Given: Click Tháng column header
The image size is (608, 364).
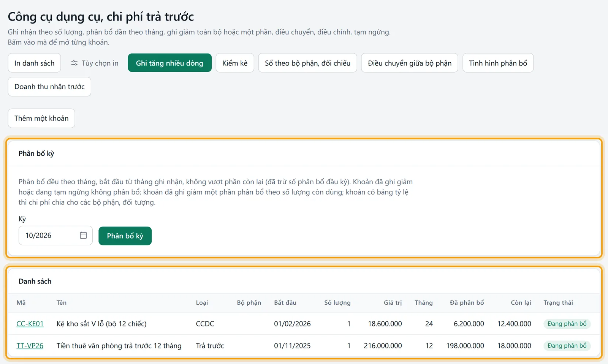Looking at the screenshot, I should click(x=424, y=302).
